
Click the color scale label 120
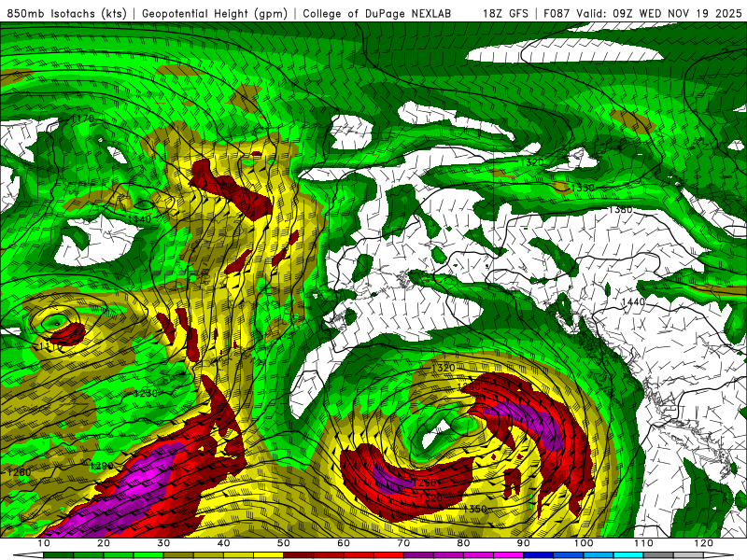(704, 543)
